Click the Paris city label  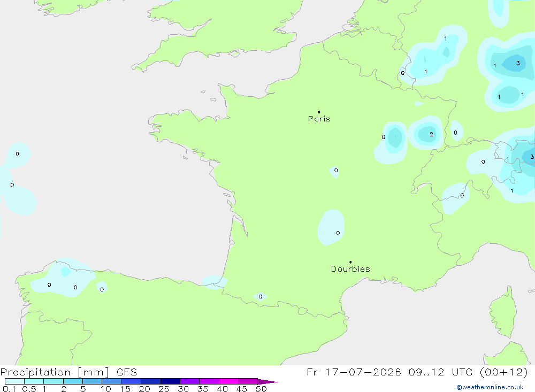[x=319, y=119]
